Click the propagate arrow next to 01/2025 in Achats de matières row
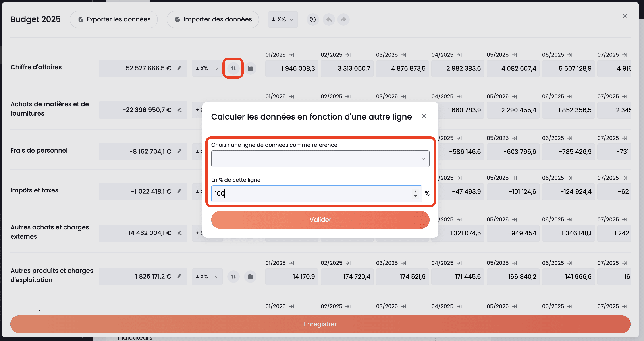 (291, 96)
